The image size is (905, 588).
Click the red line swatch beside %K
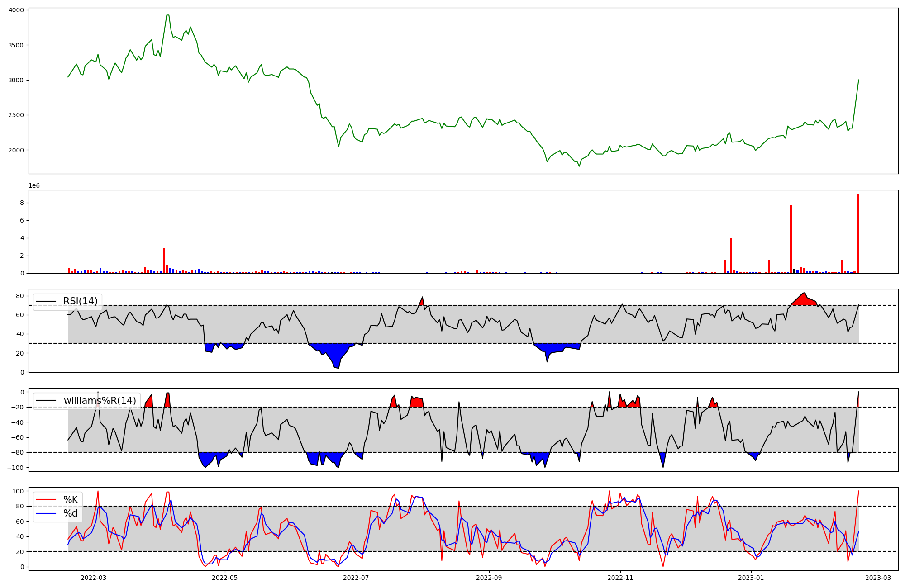pos(46,500)
